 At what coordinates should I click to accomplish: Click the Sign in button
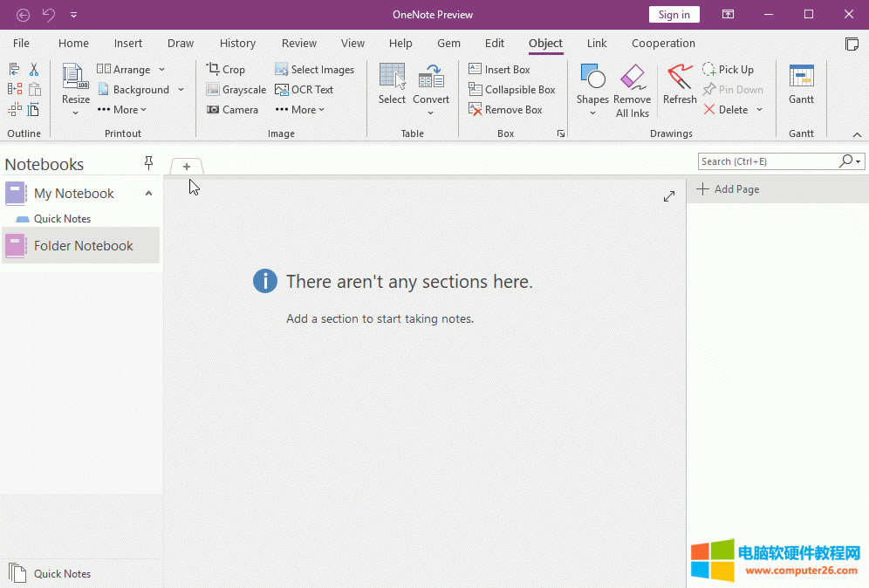(674, 14)
